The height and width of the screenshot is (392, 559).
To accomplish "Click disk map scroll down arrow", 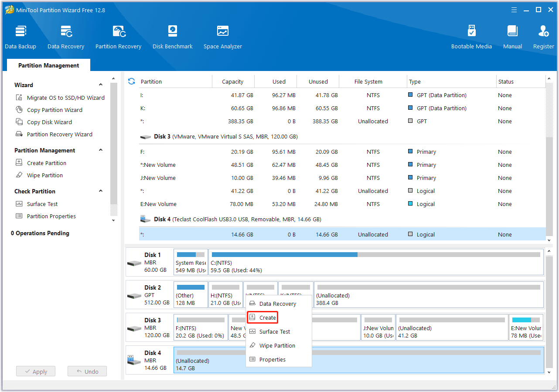I will tap(549, 372).
